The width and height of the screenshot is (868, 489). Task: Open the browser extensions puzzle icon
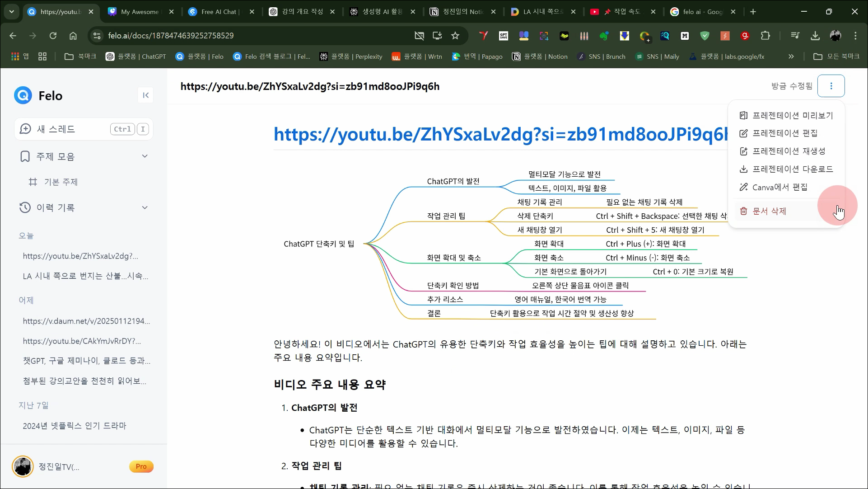(x=765, y=36)
